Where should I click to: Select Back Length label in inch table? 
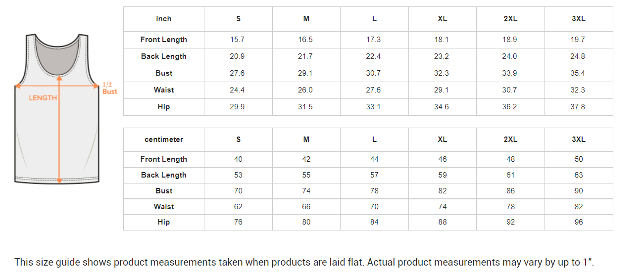[x=164, y=56]
